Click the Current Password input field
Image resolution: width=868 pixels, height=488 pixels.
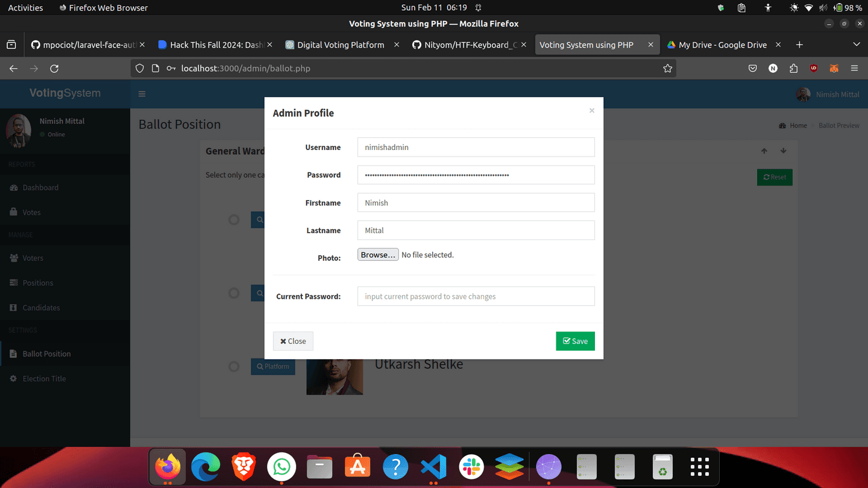click(476, 296)
